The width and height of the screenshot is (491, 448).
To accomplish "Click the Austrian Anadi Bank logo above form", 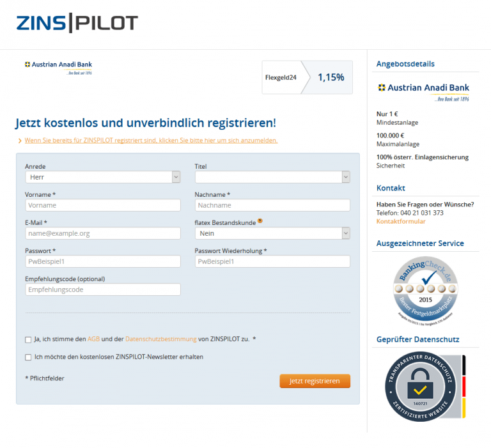I will coord(58,67).
